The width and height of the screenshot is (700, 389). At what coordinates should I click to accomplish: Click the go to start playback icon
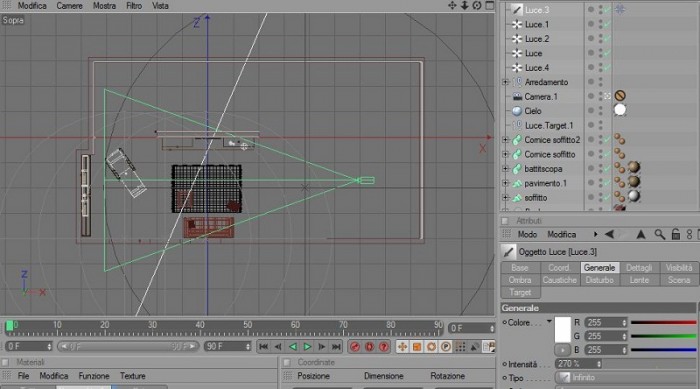pos(263,347)
